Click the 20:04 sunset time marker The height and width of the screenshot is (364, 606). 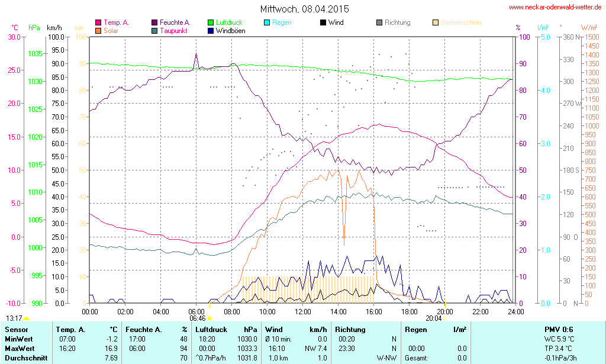(433, 318)
